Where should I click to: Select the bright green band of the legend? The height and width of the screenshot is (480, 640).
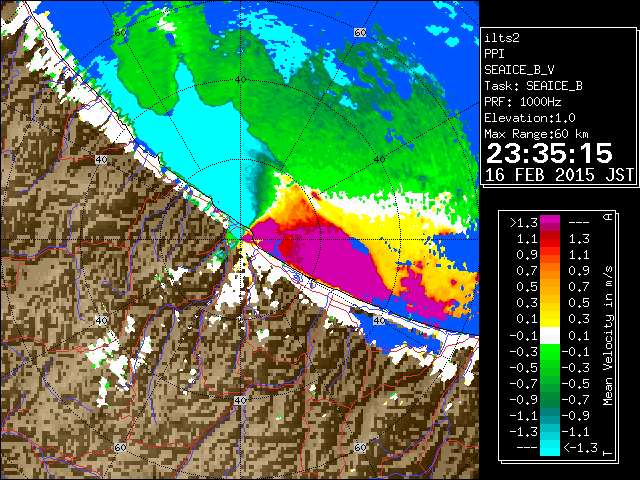tap(550, 352)
